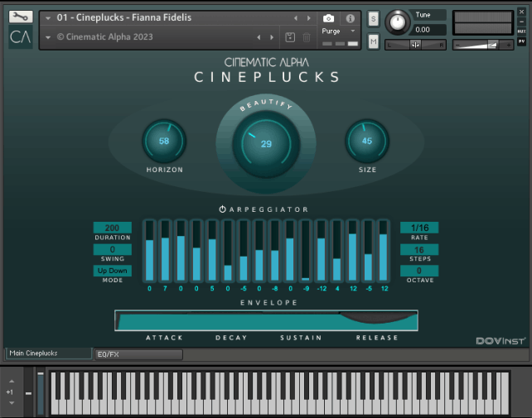Close the instrument with the X button

pyautogui.click(x=521, y=12)
